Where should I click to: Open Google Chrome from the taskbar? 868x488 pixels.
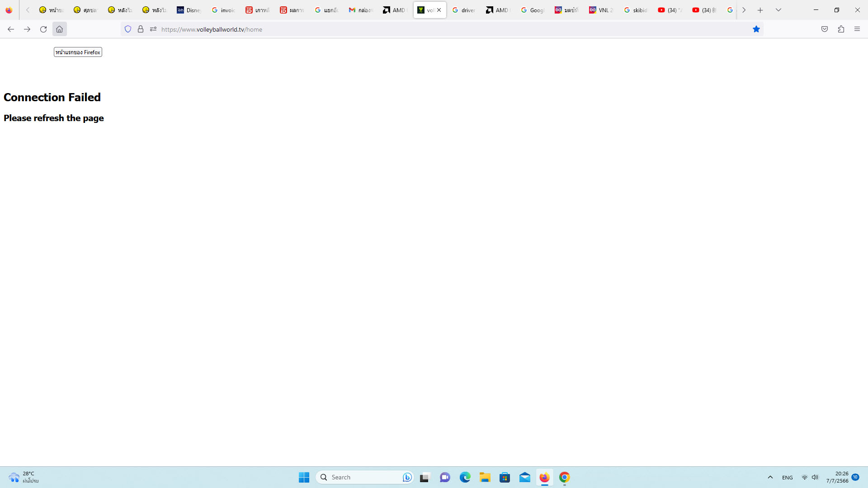click(564, 477)
